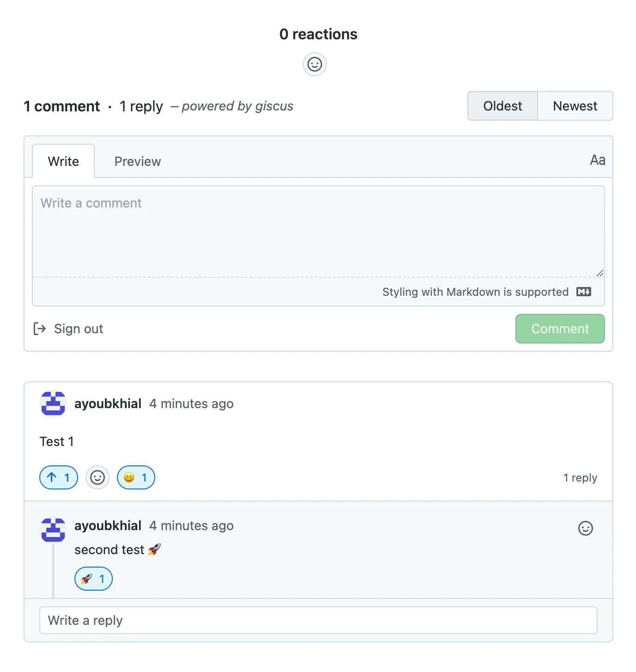This screenshot has width=636, height=672.
Task: Switch to the Preview tab
Action: point(137,161)
